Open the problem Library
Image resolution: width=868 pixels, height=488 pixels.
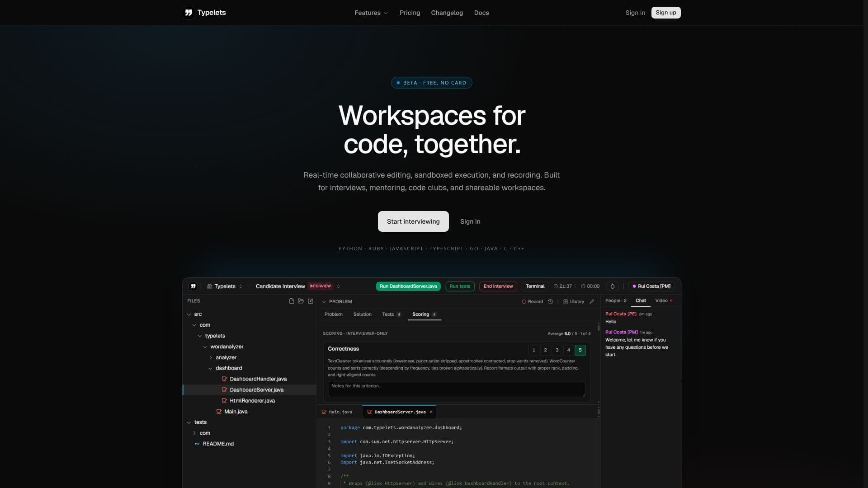(574, 301)
